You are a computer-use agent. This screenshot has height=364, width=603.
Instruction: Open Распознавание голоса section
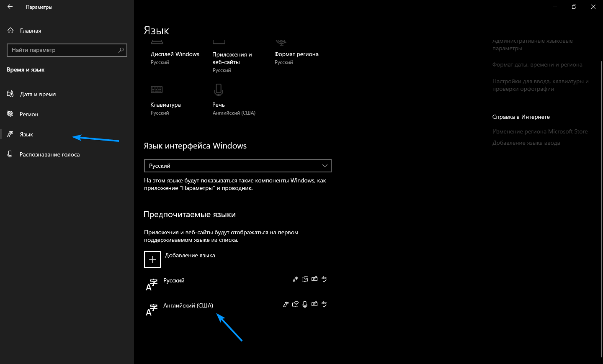(49, 154)
